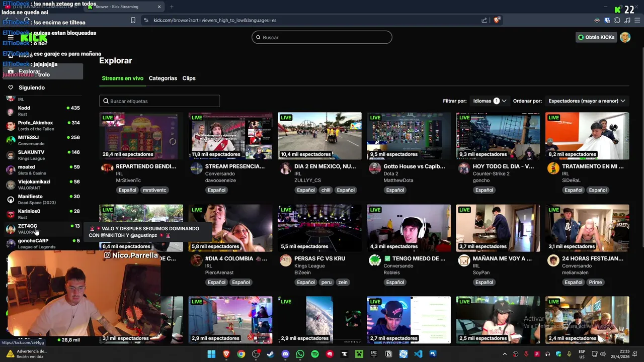Open Windows Start menu
This screenshot has height=362, width=644.
[211, 354]
